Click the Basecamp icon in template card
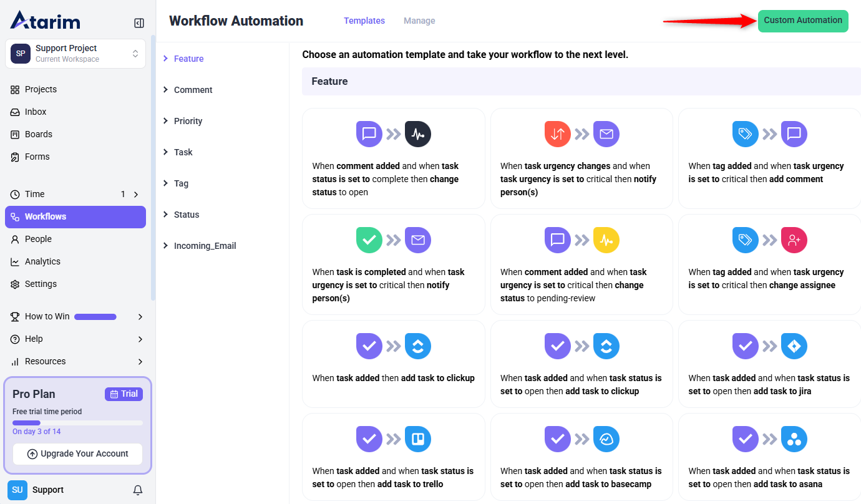The image size is (861, 504). (606, 439)
